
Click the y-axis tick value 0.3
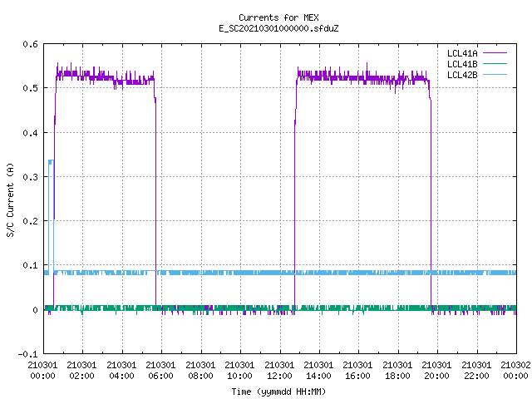coord(30,177)
